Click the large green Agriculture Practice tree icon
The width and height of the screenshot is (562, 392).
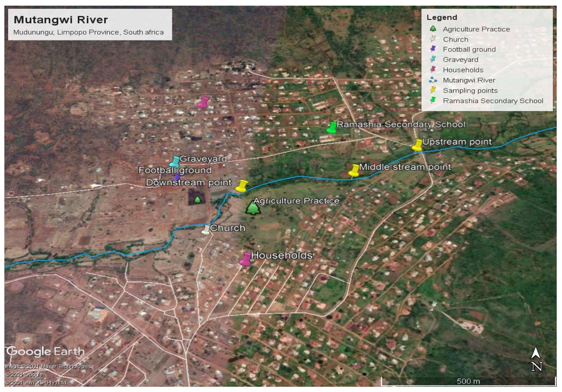click(253, 208)
